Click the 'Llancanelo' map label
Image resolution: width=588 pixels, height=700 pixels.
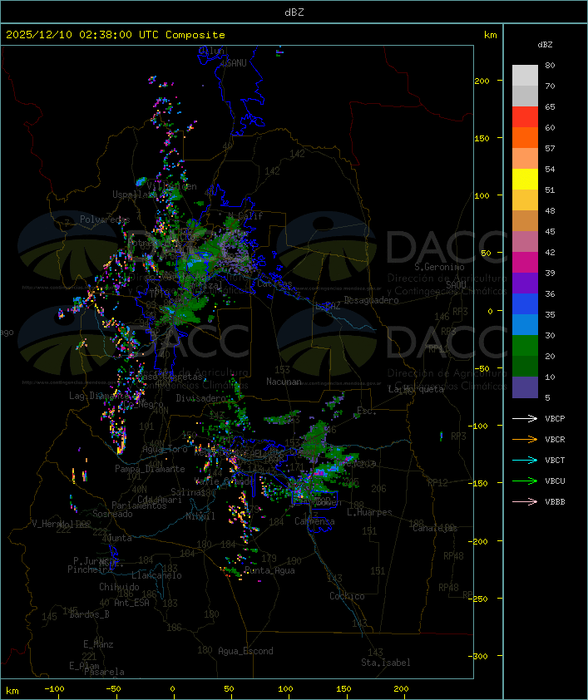point(156,575)
